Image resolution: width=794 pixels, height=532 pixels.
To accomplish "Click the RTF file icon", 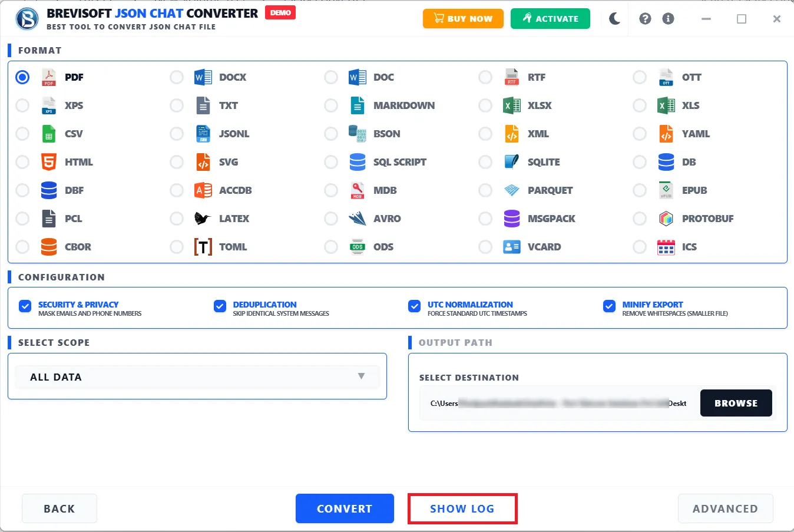I will point(512,77).
